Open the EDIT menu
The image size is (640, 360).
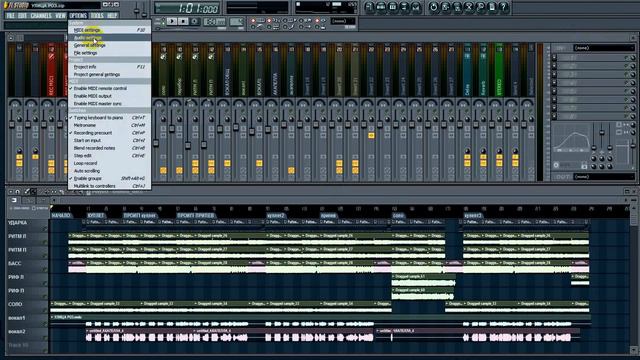[x=22, y=16]
